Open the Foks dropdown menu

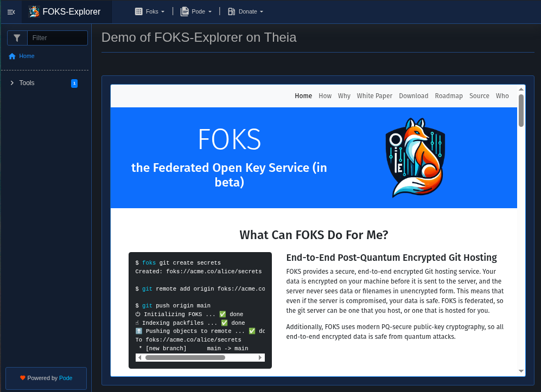point(150,11)
